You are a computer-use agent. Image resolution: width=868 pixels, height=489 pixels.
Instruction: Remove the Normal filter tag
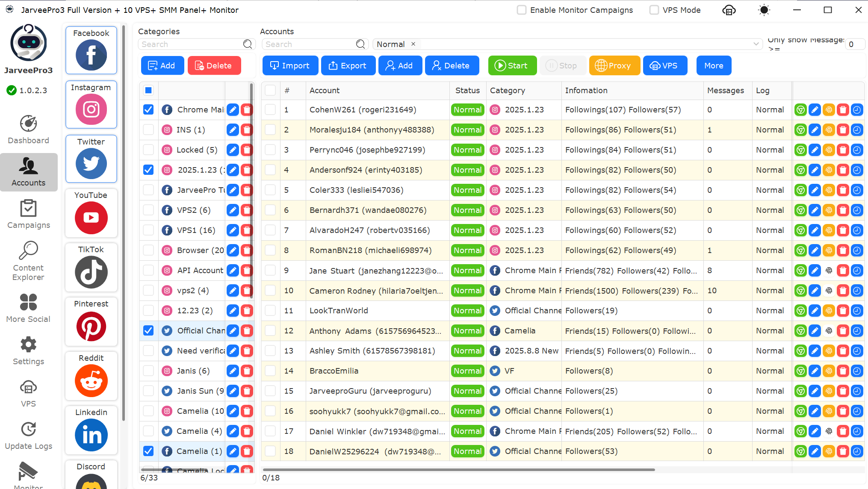413,44
